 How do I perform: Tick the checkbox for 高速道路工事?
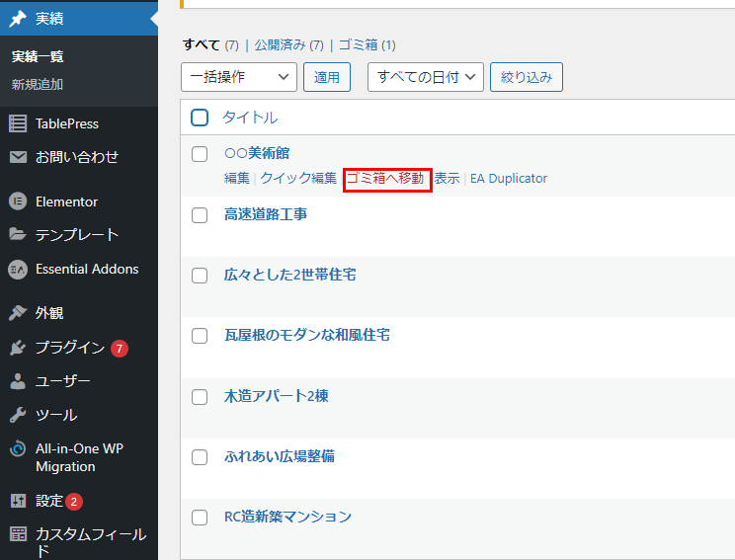(x=200, y=214)
